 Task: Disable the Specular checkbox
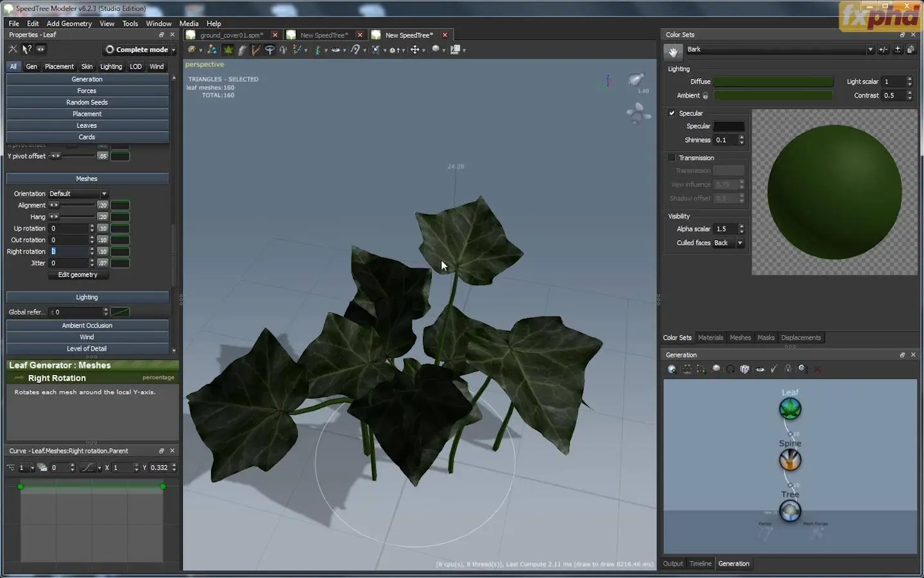tap(672, 113)
